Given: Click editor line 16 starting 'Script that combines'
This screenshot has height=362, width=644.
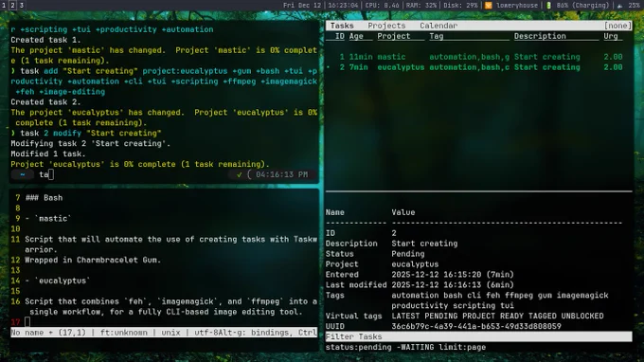Looking at the screenshot, I should point(170,306).
